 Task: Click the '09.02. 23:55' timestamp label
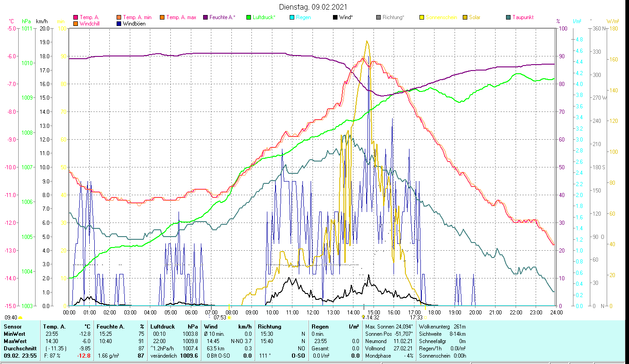(20, 356)
